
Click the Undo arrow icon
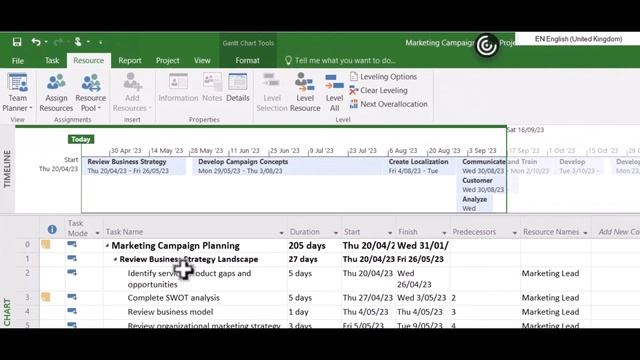tap(36, 42)
